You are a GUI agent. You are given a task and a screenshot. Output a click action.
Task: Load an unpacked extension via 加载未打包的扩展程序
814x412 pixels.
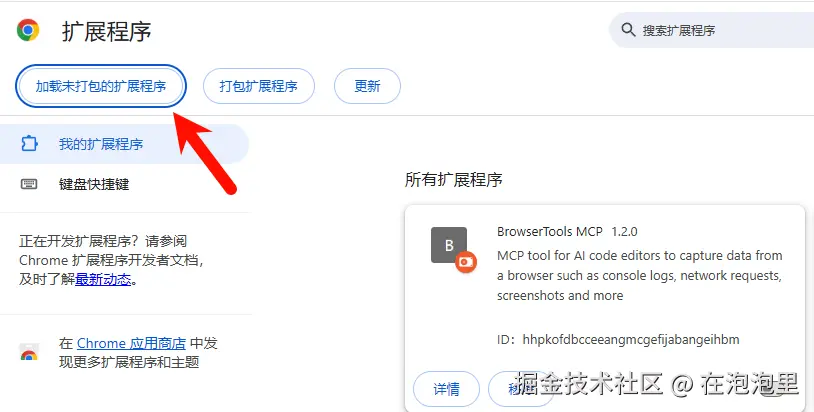[101, 86]
